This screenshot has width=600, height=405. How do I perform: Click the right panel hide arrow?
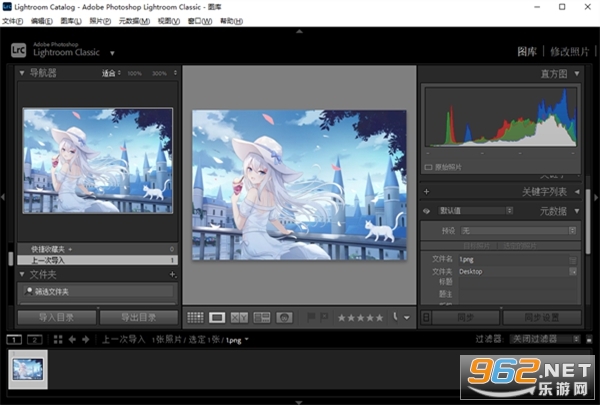pyautogui.click(x=596, y=197)
